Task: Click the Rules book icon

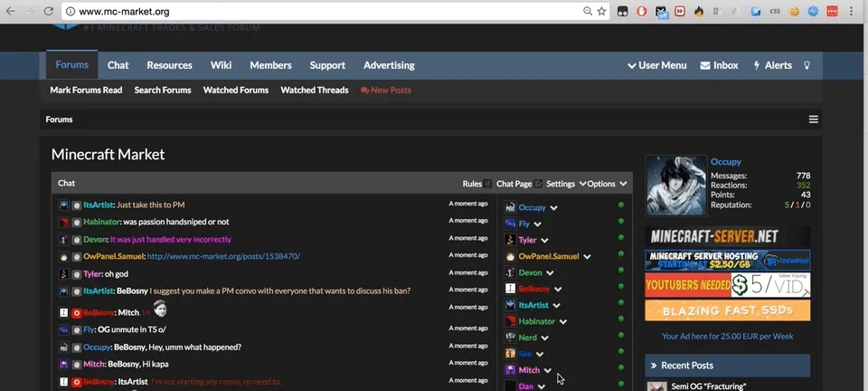Action: (x=487, y=184)
